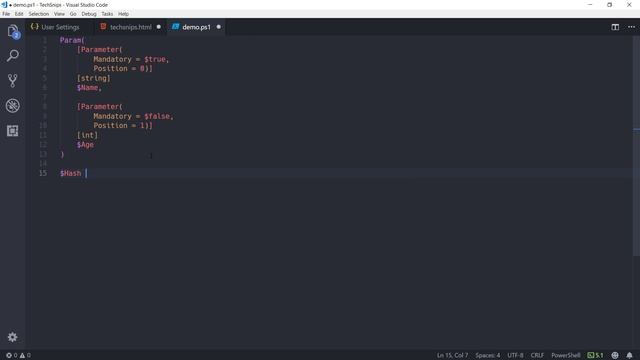Click $false value on line 9
This screenshot has height=360, width=640.
click(157, 116)
